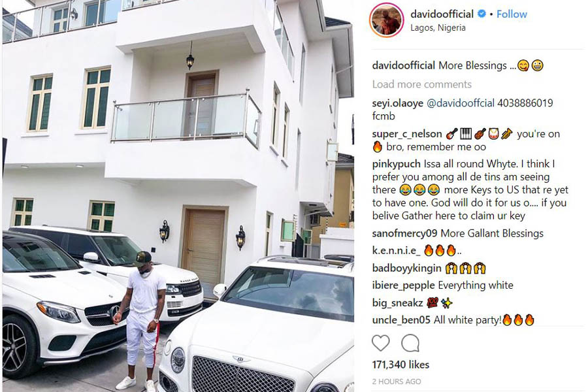
Task: View the 171,340 likes list
Action: [x=400, y=365]
